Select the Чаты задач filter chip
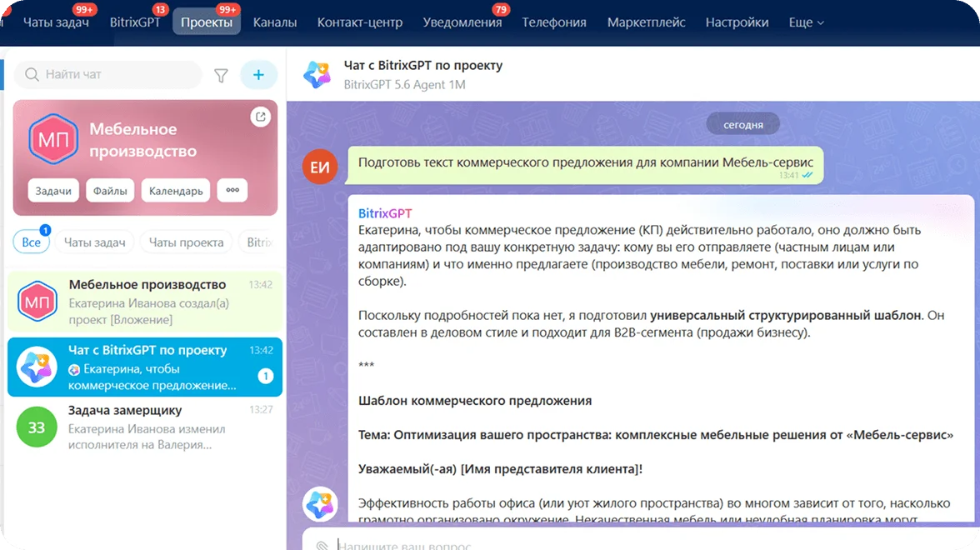Image resolution: width=980 pixels, height=550 pixels. [x=94, y=242]
